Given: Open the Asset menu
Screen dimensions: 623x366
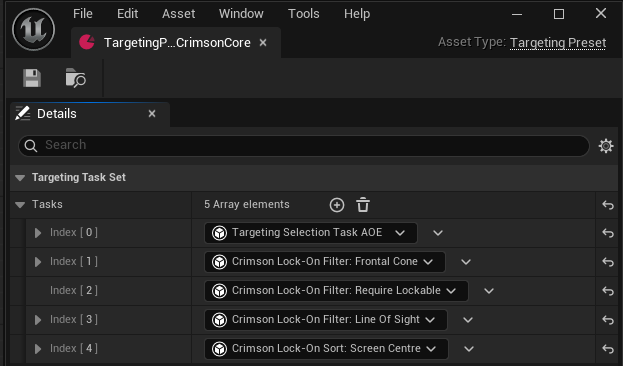Looking at the screenshot, I should coord(178,14).
